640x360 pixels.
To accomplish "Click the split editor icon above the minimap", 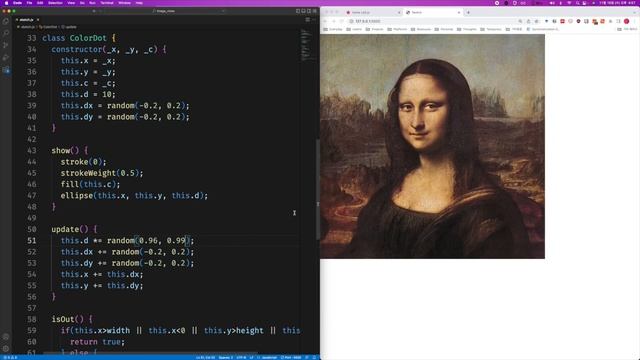I will [x=308, y=20].
